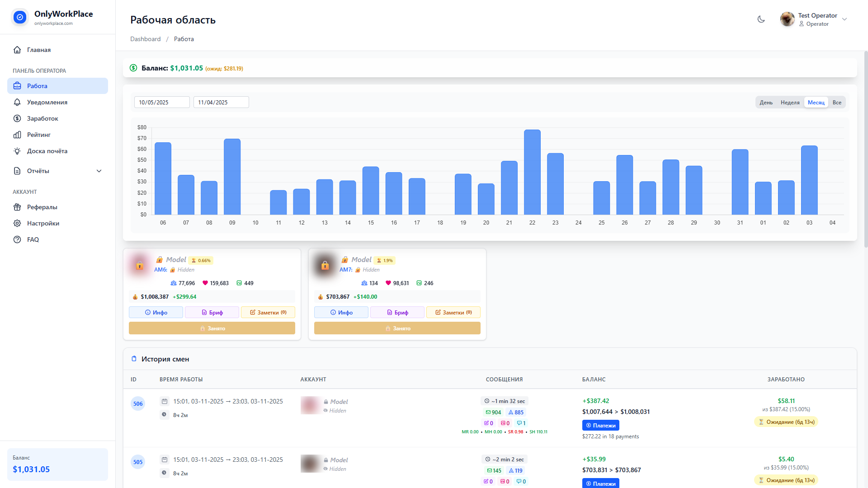
Task: Open the Dashboard breadcrumb link
Action: [145, 39]
